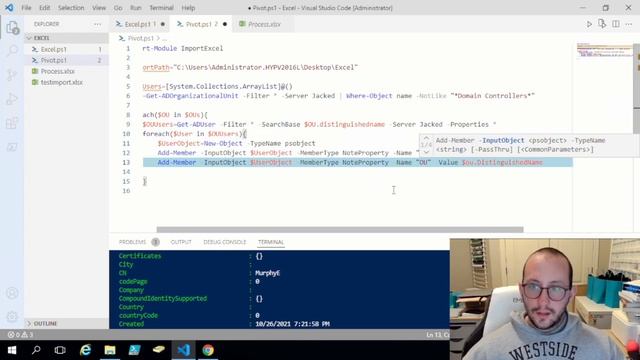Open the Source Control view
This screenshot has height=360, width=640.
point(12,75)
